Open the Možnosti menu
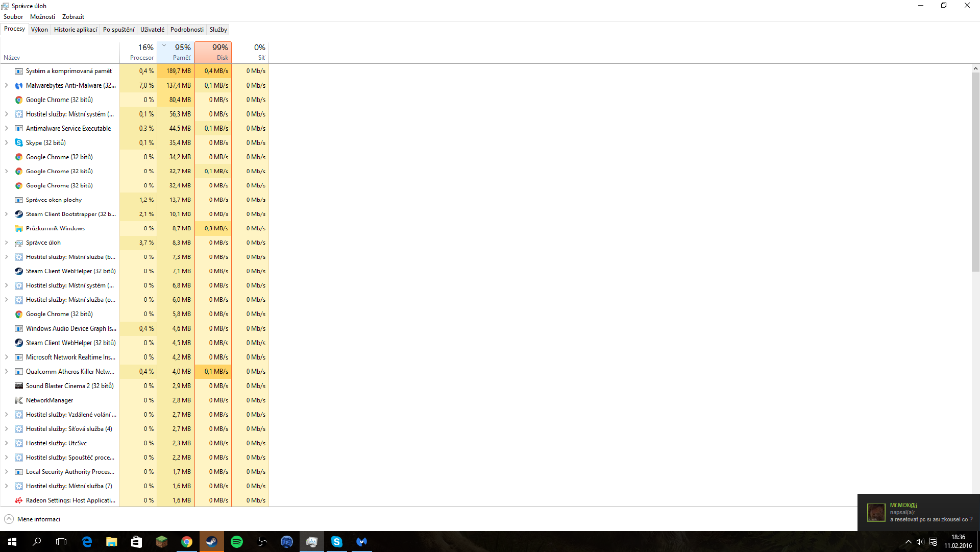The width and height of the screenshot is (980, 552). [42, 17]
